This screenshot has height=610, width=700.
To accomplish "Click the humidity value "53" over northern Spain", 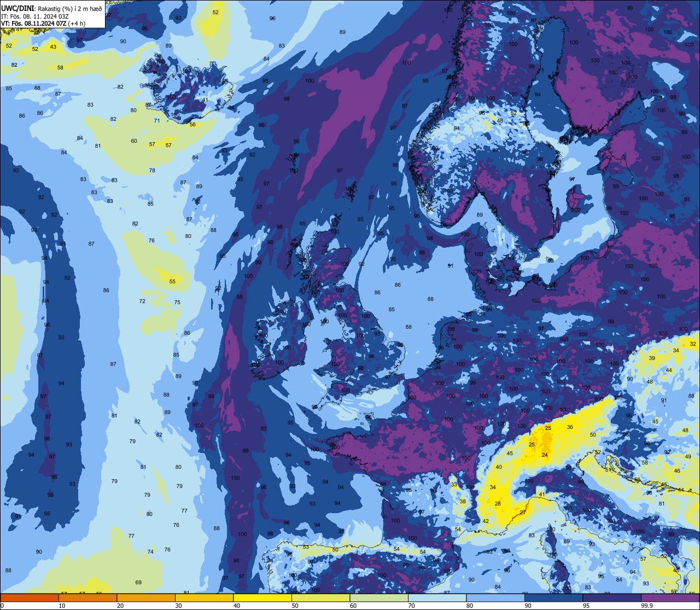I will click(x=306, y=547).
